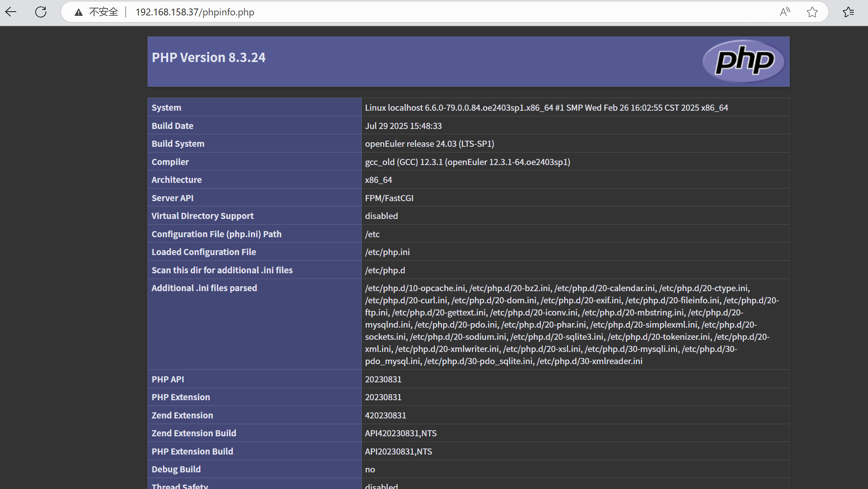This screenshot has width=868, height=489.
Task: Click the Loaded Configuration File /etc/php.ini value
Action: (387, 252)
